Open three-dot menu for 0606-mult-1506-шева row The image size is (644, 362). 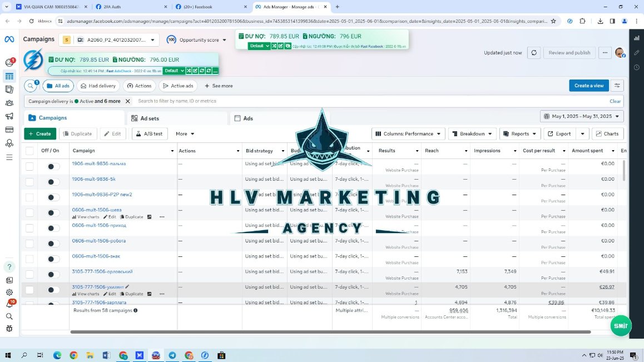162,217
